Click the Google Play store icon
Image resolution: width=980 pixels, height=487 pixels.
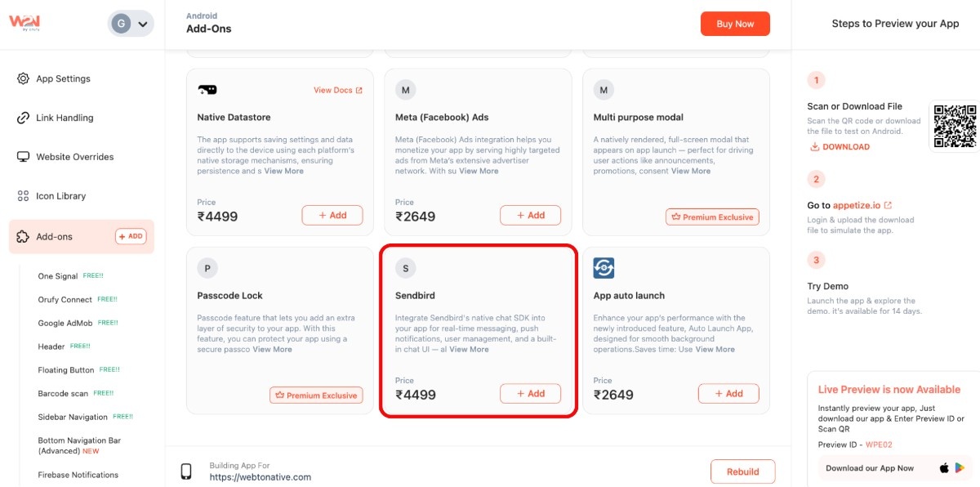click(x=960, y=468)
